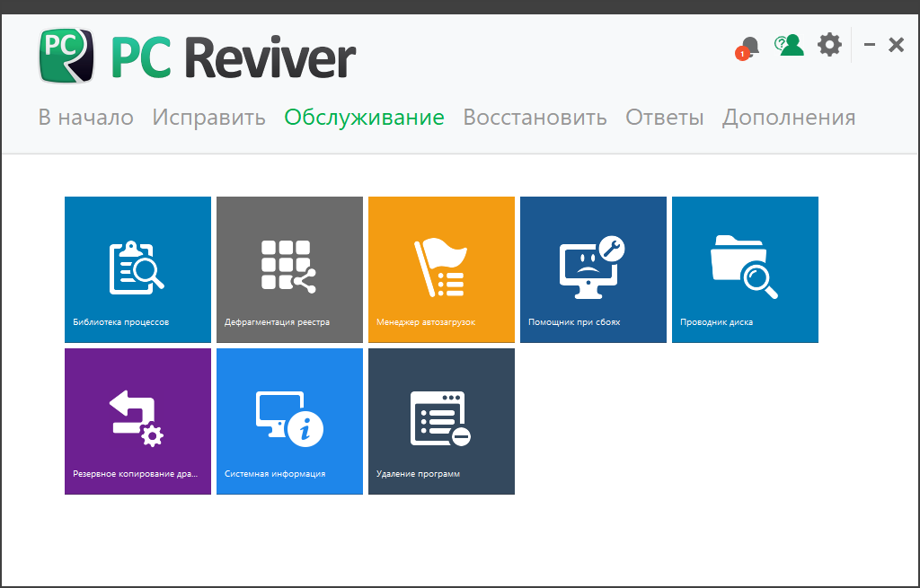The height and width of the screenshot is (588, 920).
Task: Open the Дополнения tab
Action: [789, 118]
